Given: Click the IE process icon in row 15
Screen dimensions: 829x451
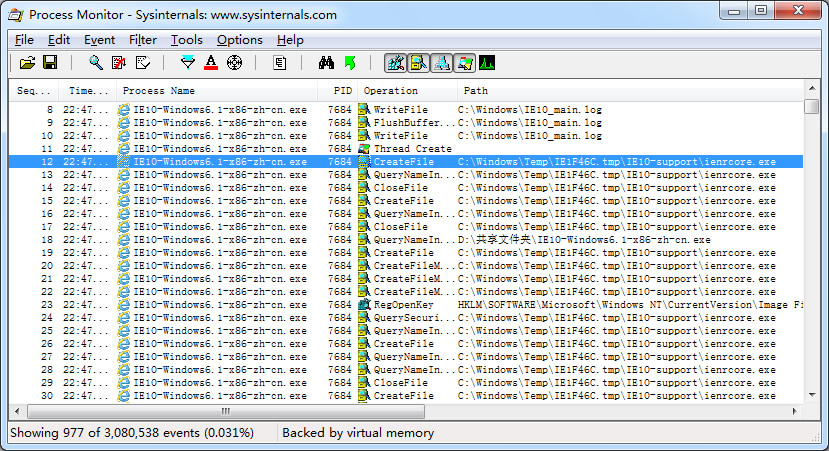Looking at the screenshot, I should (x=124, y=201).
